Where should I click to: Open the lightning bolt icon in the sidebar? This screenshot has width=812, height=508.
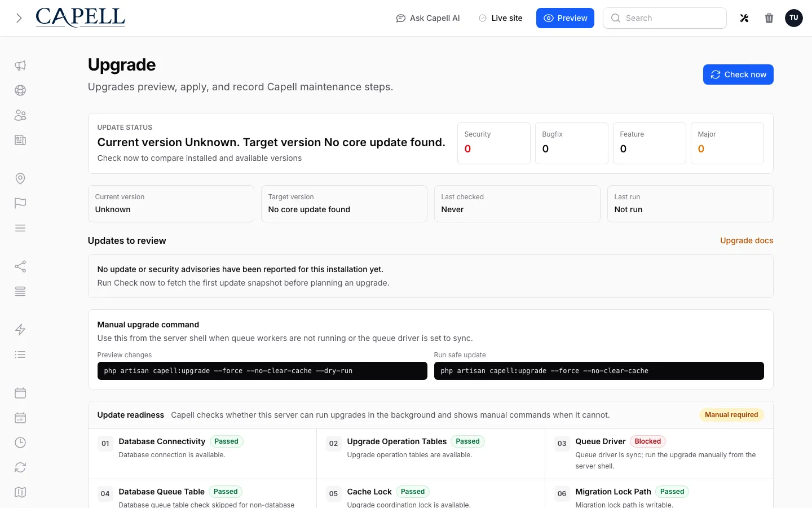pos(20,330)
